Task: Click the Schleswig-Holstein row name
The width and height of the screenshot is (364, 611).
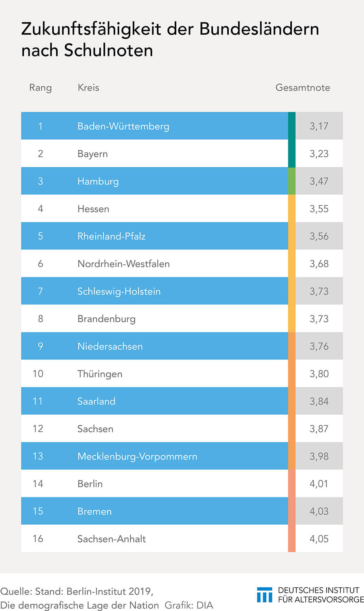Action: click(119, 292)
